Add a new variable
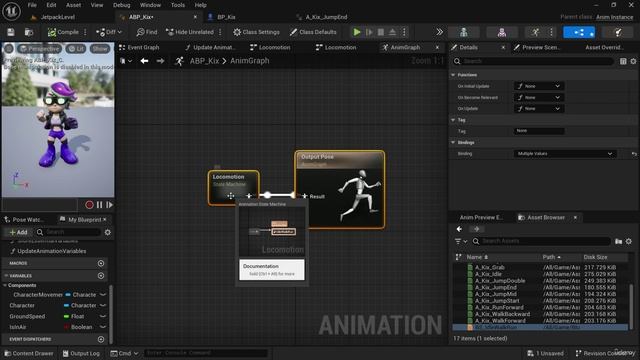 (101, 276)
